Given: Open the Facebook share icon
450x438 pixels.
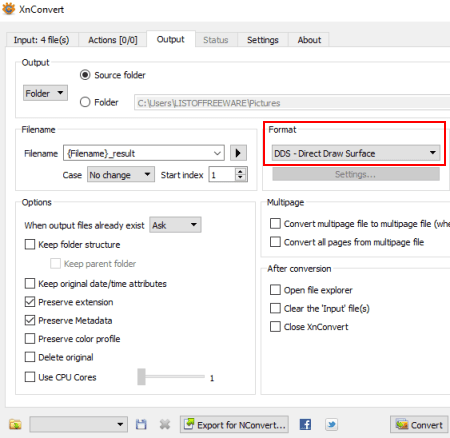Looking at the screenshot, I should point(305,424).
